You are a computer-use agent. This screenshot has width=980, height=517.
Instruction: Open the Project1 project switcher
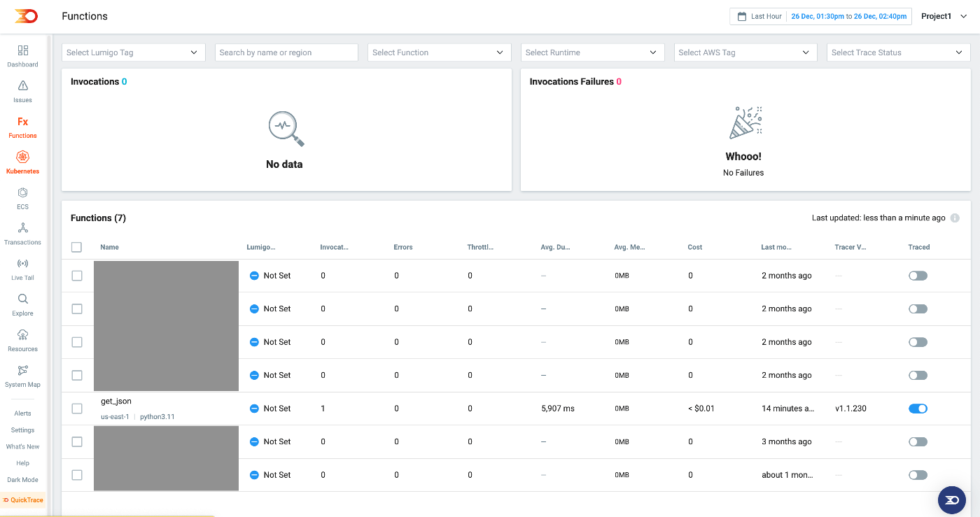(x=944, y=16)
